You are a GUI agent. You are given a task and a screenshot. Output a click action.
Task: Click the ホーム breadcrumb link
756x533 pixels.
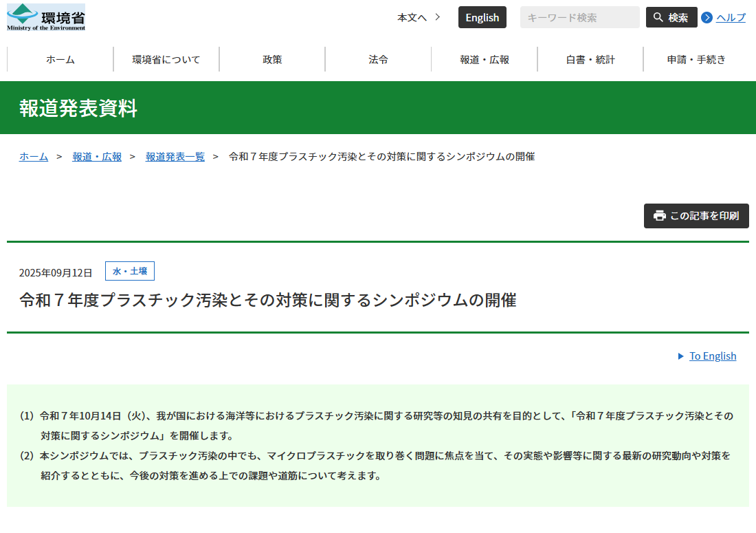(x=34, y=156)
